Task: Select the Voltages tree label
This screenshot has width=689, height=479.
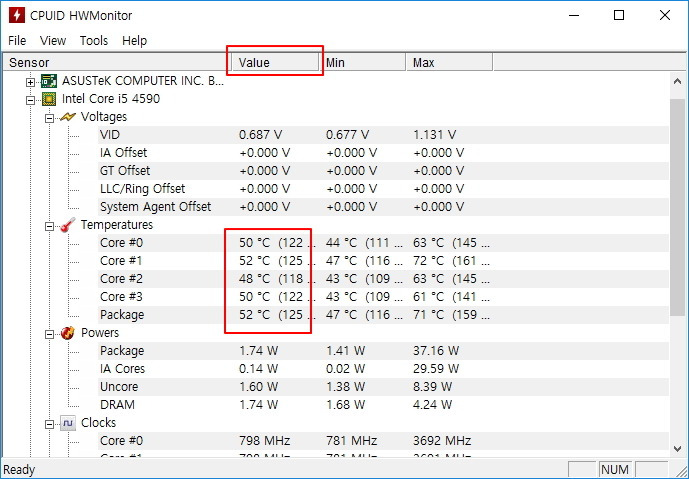Action: (x=104, y=117)
